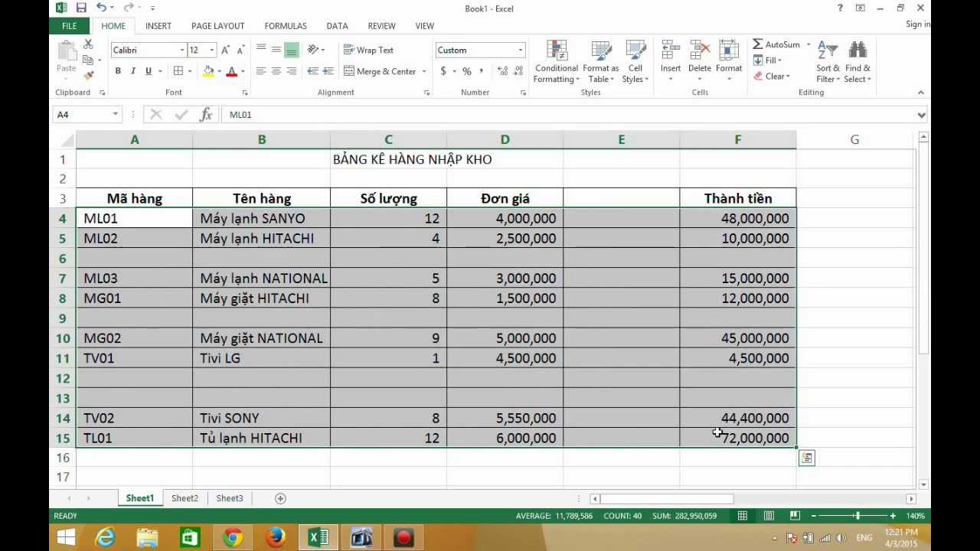Image resolution: width=980 pixels, height=551 pixels.
Task: Click the Format cells button
Action: tap(729, 61)
